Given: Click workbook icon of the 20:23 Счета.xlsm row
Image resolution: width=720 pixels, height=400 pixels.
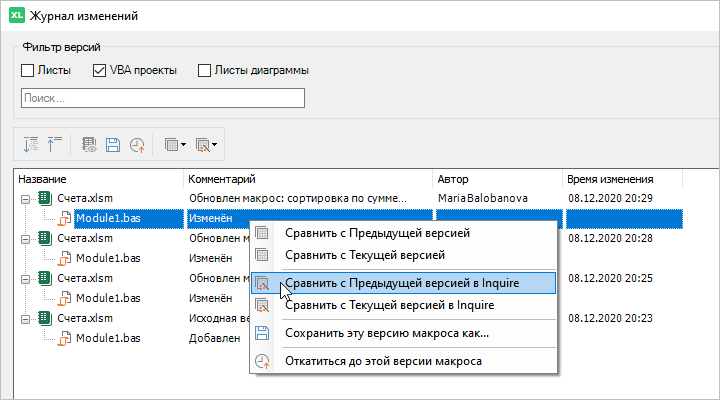Looking at the screenshot, I should pyautogui.click(x=45, y=318).
